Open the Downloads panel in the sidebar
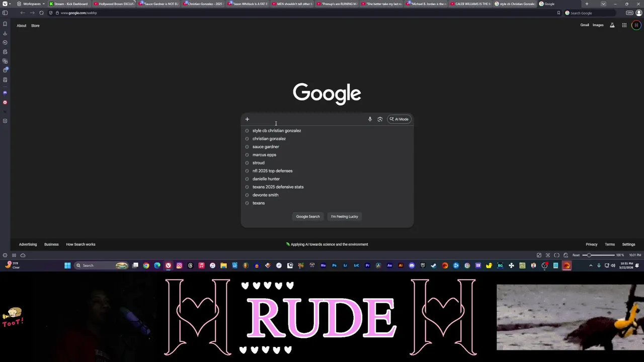644x362 pixels. pyautogui.click(x=5, y=33)
